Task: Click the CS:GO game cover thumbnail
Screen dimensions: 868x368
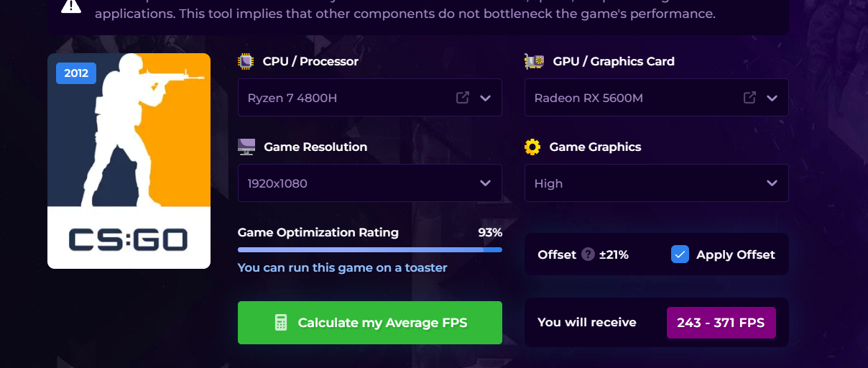Action: 129,161
